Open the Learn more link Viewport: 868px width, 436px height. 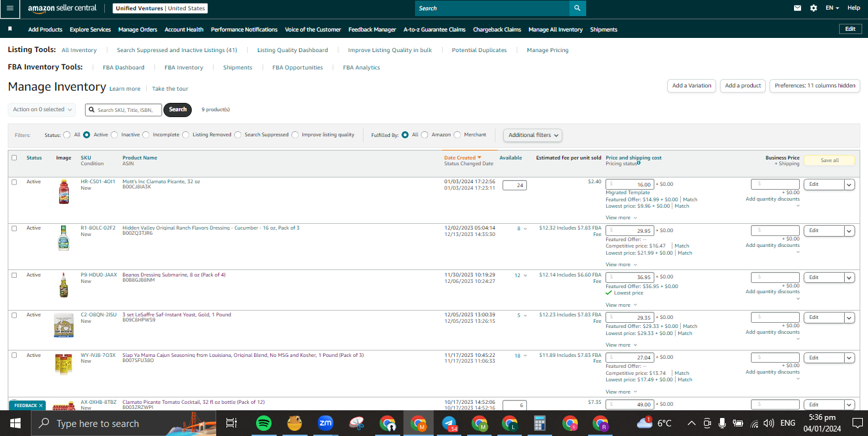pyautogui.click(x=125, y=89)
